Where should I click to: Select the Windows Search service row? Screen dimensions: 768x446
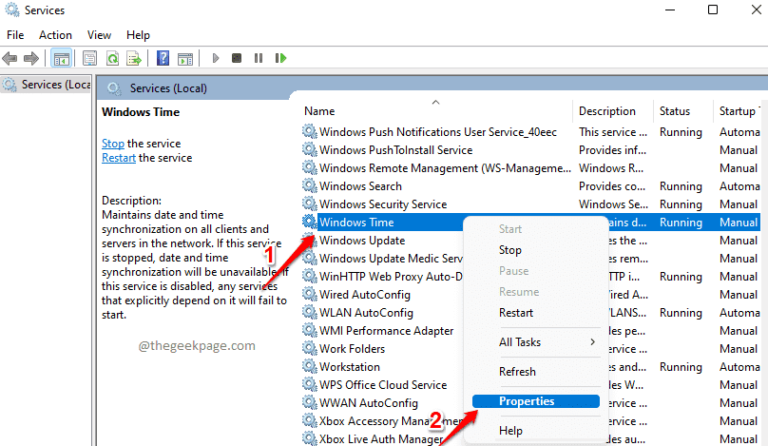click(360, 186)
